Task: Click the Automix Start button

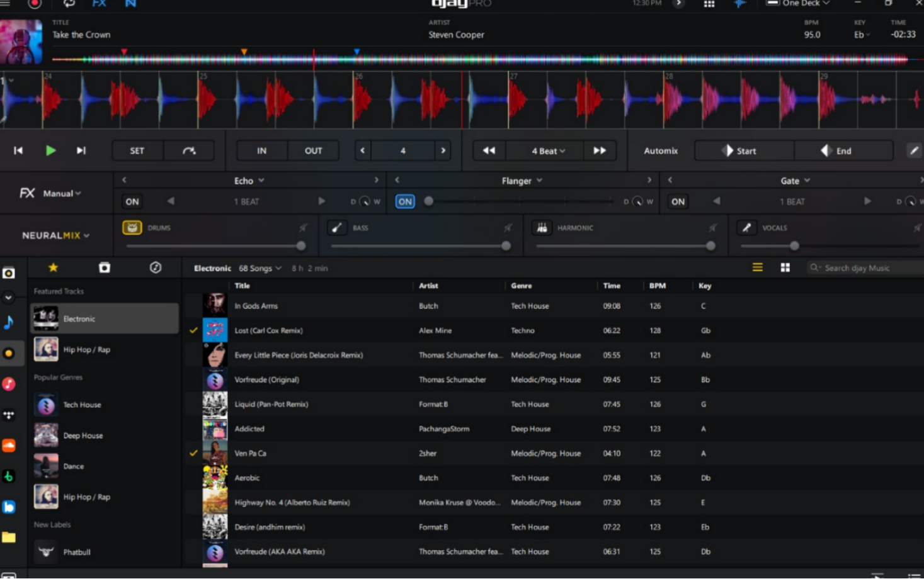Action: click(x=744, y=150)
